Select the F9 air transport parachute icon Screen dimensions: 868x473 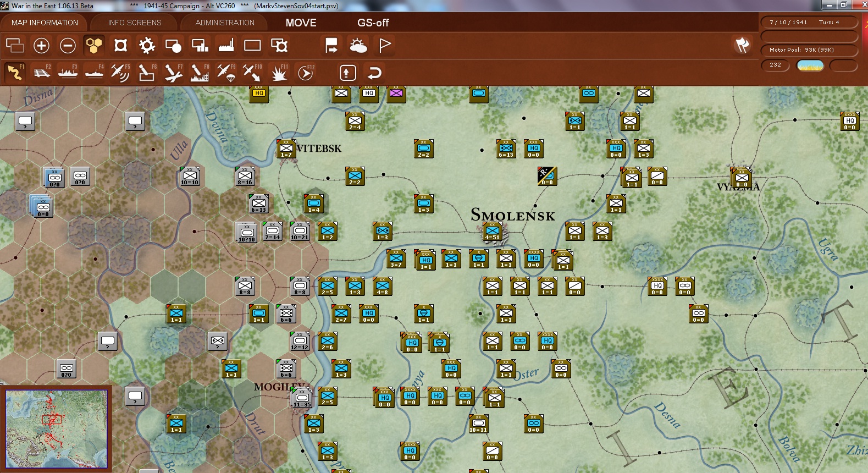pos(226,73)
